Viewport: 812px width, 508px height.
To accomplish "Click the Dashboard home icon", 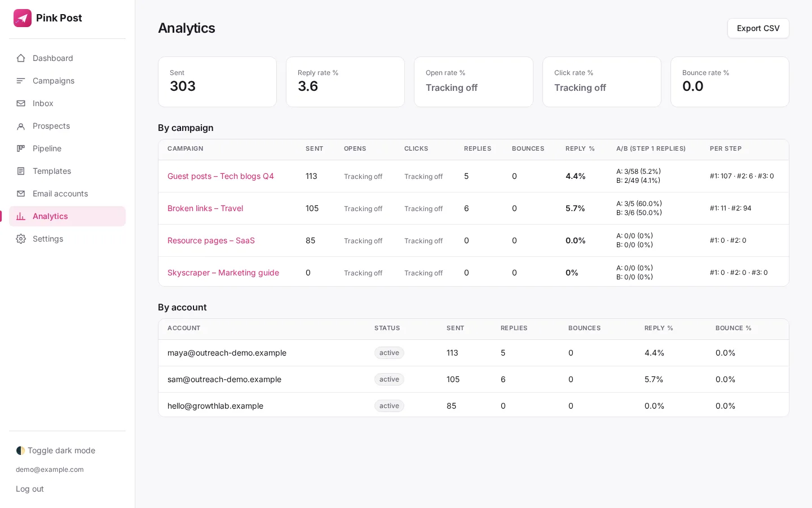I will (x=21, y=58).
